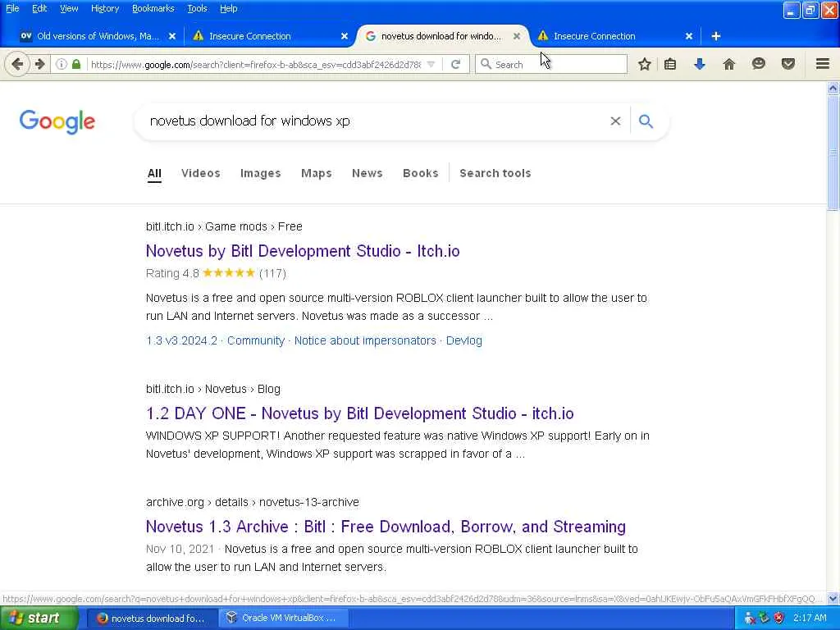Viewport: 840px width, 630px height.
Task: Expand Search tools options
Action: click(x=495, y=173)
